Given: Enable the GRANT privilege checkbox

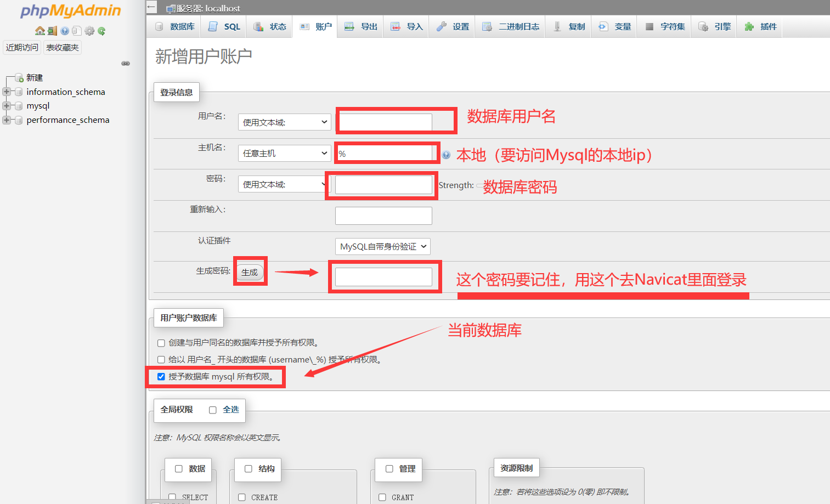Looking at the screenshot, I should coord(382,497).
